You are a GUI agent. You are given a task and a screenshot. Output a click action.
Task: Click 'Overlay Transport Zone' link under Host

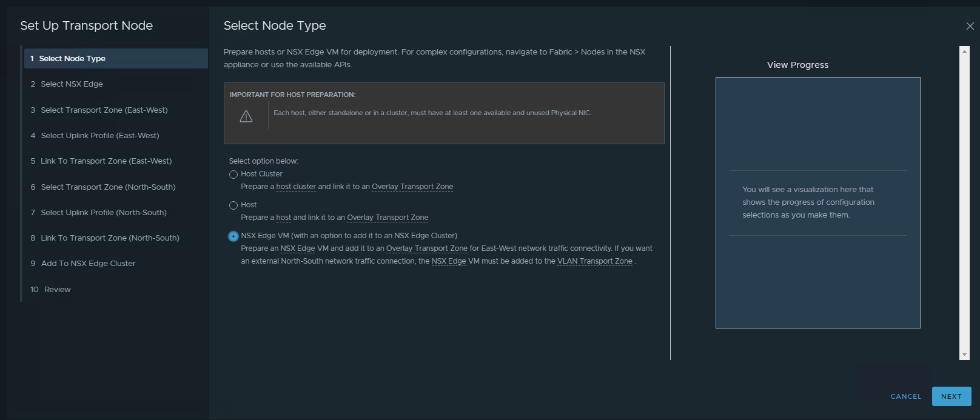pos(388,218)
